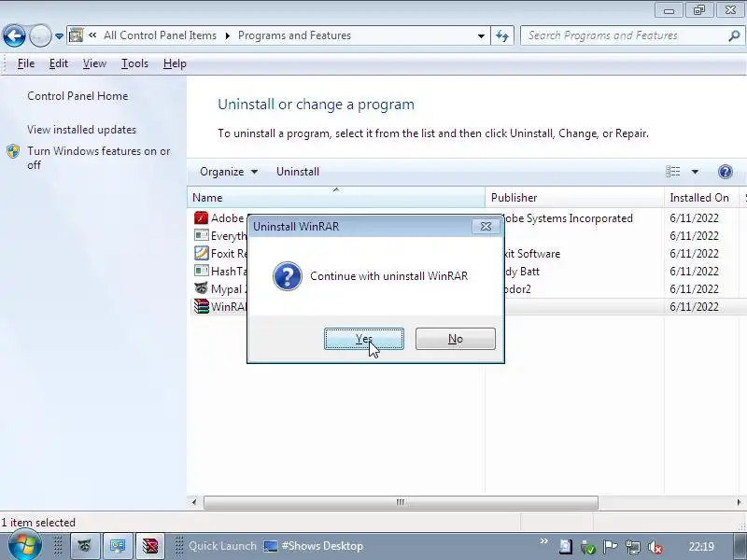Open Turn Windows features on or off
747x560 pixels.
99,158
